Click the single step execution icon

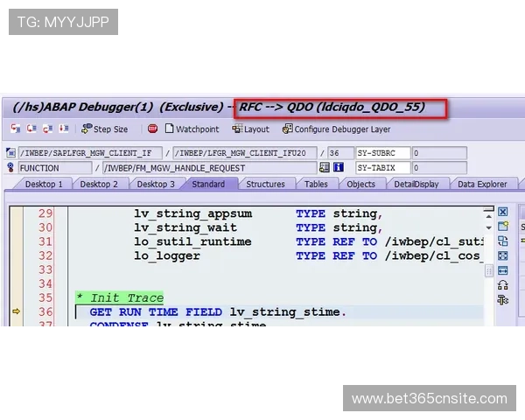pos(17,129)
